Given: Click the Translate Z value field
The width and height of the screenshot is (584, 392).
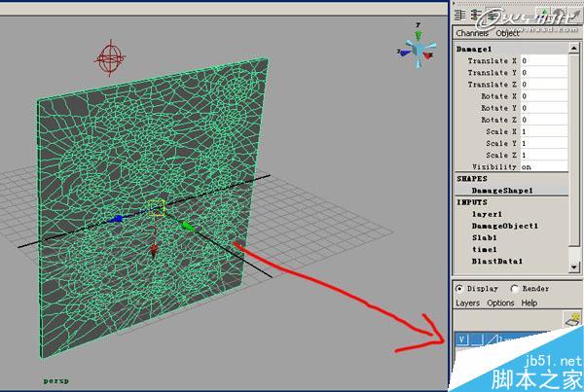Looking at the screenshot, I should [x=544, y=85].
